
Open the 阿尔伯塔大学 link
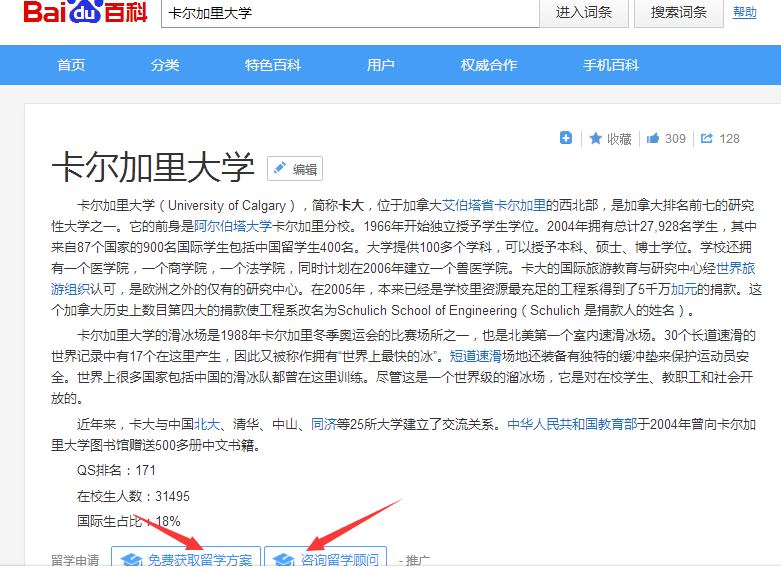pyautogui.click(x=233, y=226)
